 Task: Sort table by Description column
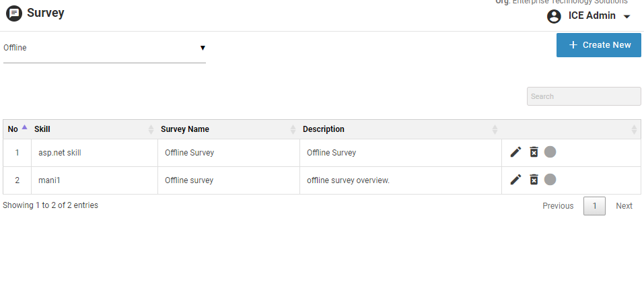point(495,129)
